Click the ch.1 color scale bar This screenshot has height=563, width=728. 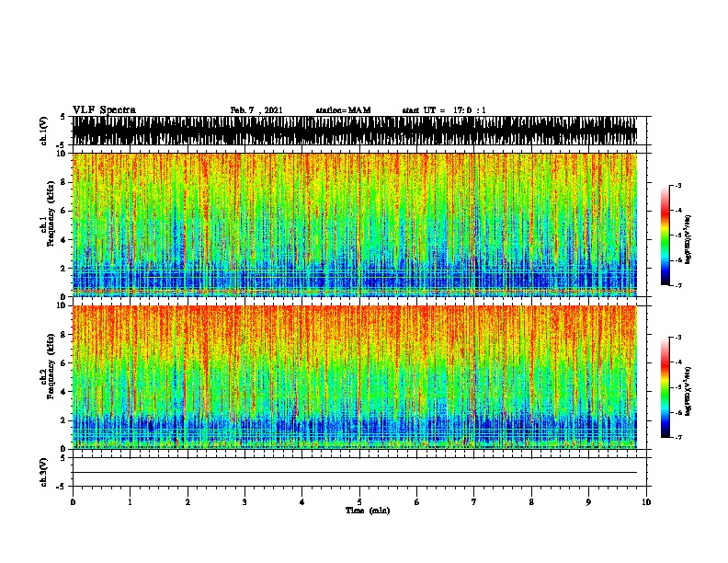click(x=665, y=236)
